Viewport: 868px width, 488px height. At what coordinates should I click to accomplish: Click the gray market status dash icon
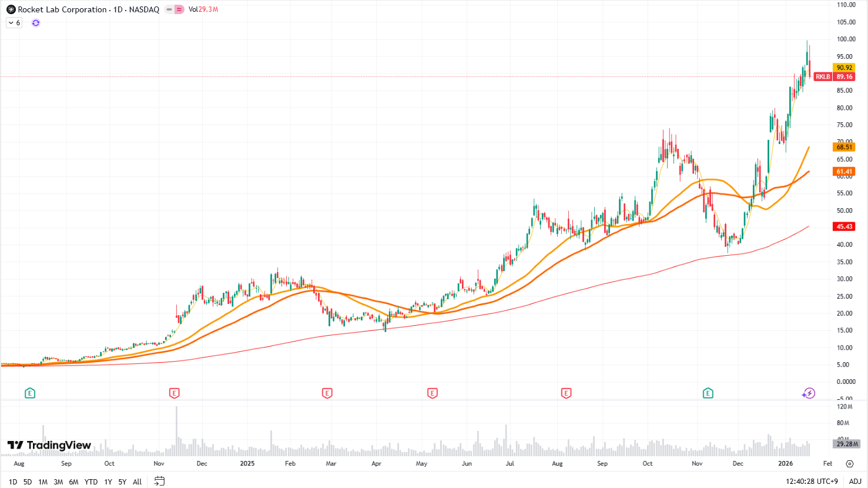click(x=169, y=9)
